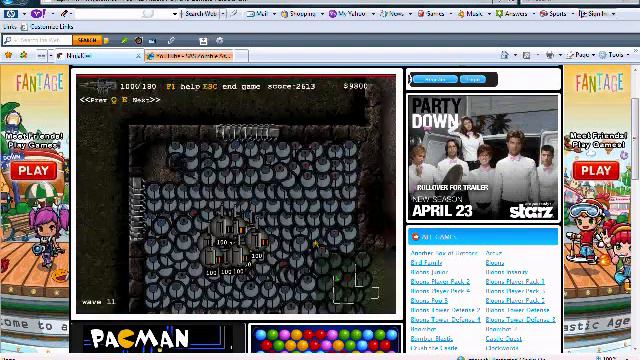640x360 pixels.
Task: Expand the Shopping dropdown arrow
Action: coord(322,14)
